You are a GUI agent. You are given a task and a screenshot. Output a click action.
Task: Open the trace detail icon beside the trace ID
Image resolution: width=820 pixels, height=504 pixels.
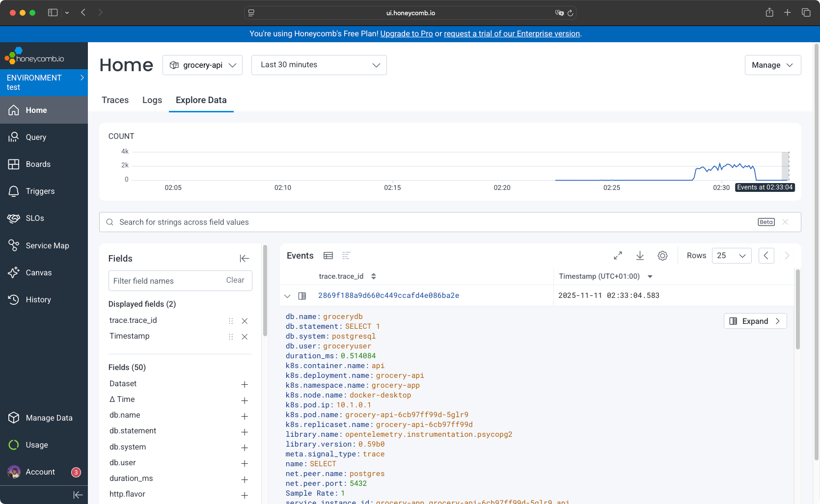[302, 296]
